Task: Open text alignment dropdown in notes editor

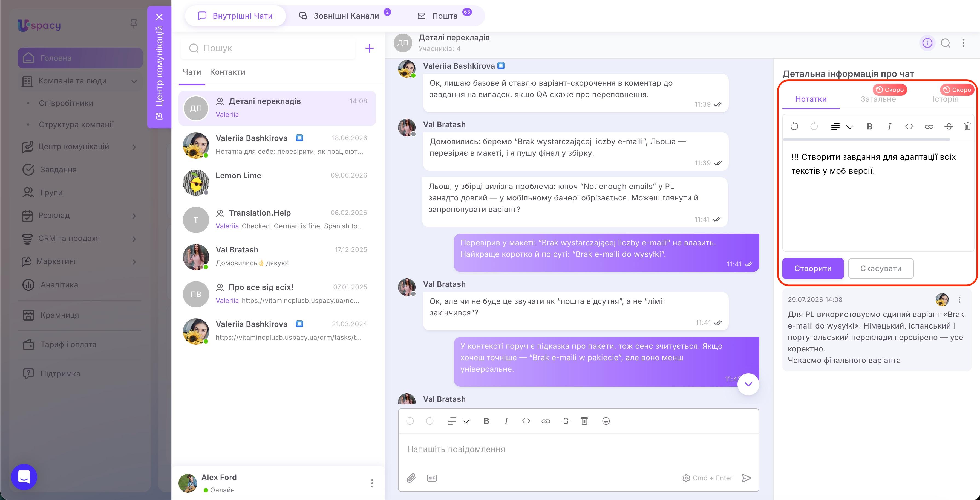Action: click(842, 127)
